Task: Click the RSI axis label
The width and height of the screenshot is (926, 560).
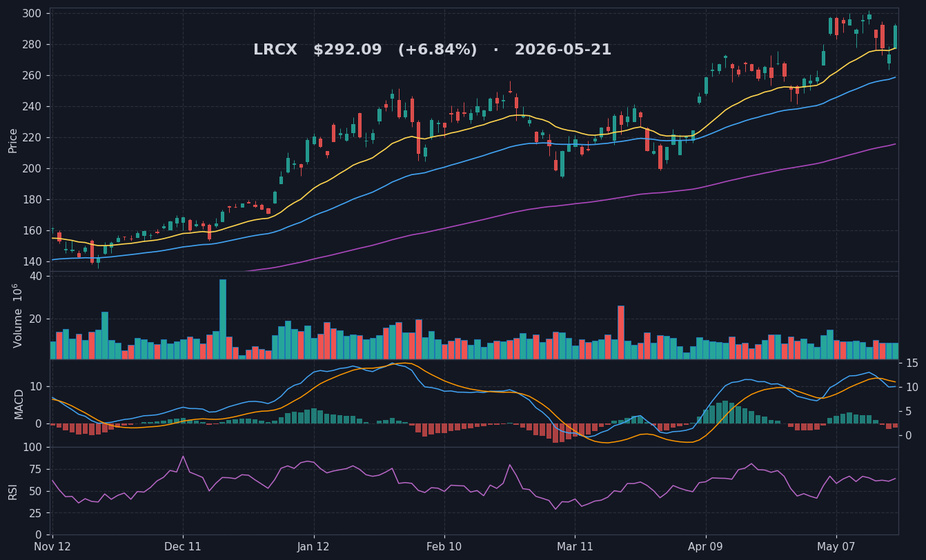Action: [x=13, y=491]
